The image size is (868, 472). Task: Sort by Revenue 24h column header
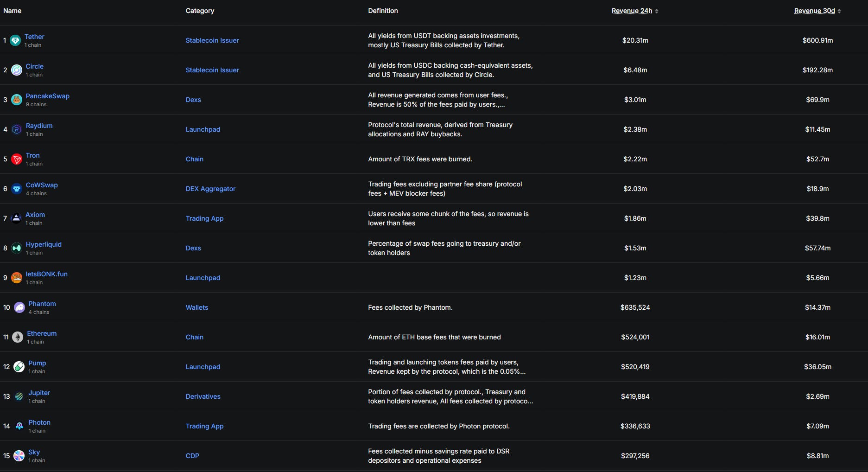tap(635, 11)
